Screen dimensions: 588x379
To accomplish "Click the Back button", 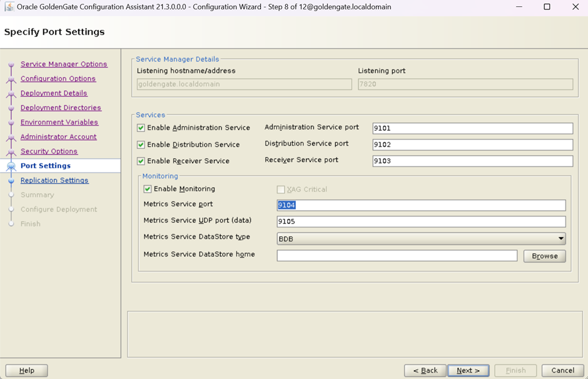I will pos(425,370).
